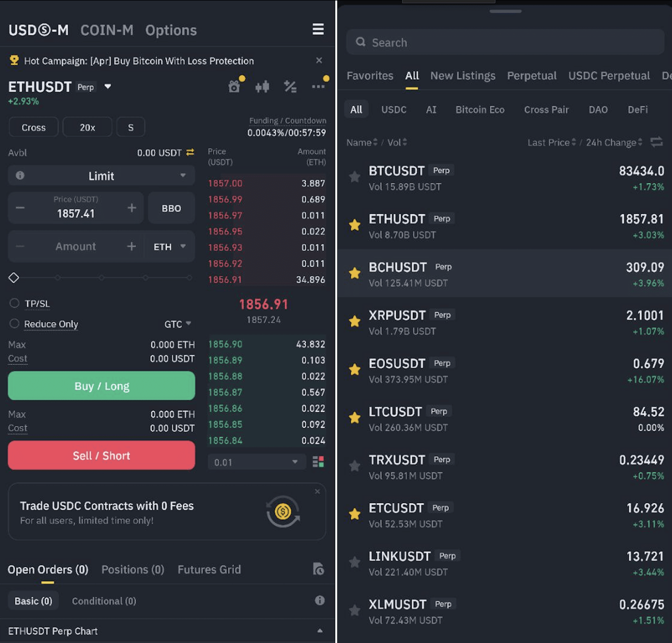Click the Buy / Long button
Screen dimensions: 672x643
101,385
